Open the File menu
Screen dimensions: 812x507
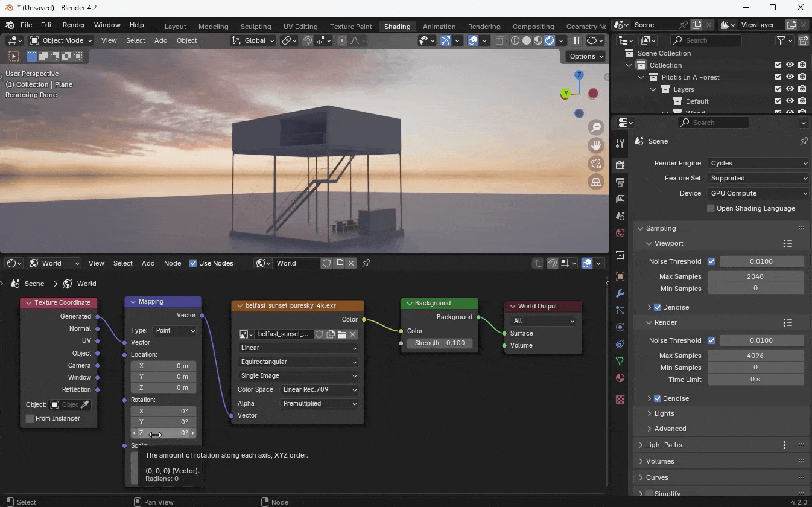pyautogui.click(x=26, y=25)
